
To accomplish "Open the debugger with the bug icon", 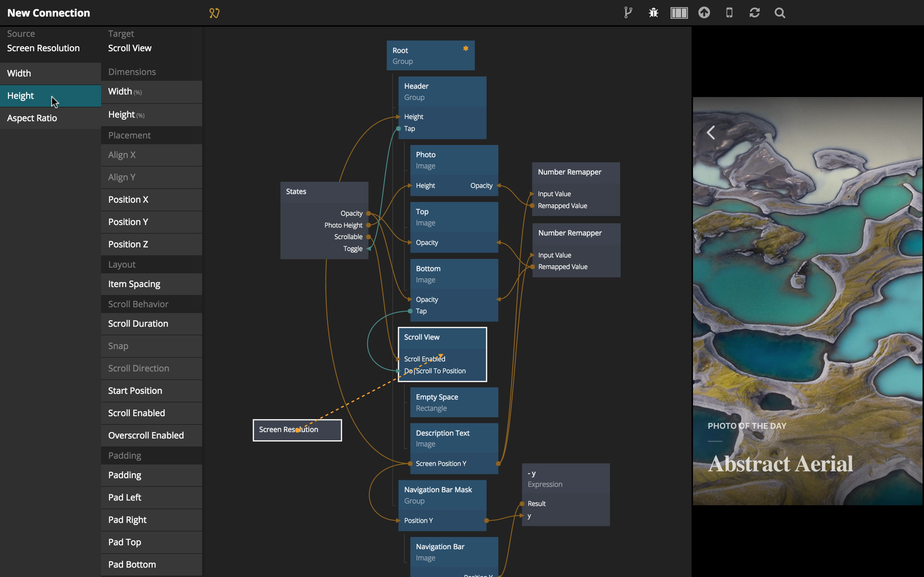I will 653,13.
